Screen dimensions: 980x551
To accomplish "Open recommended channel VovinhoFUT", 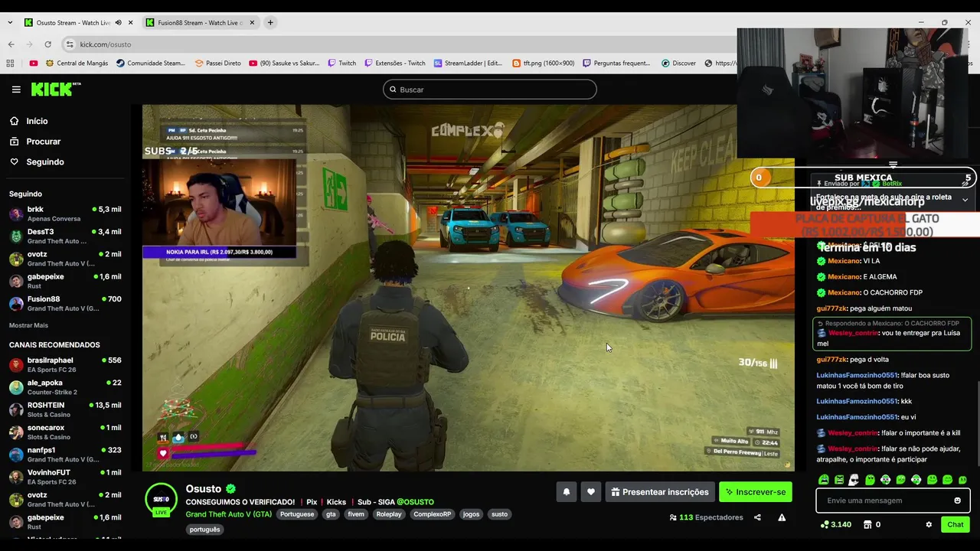I will pyautogui.click(x=65, y=477).
